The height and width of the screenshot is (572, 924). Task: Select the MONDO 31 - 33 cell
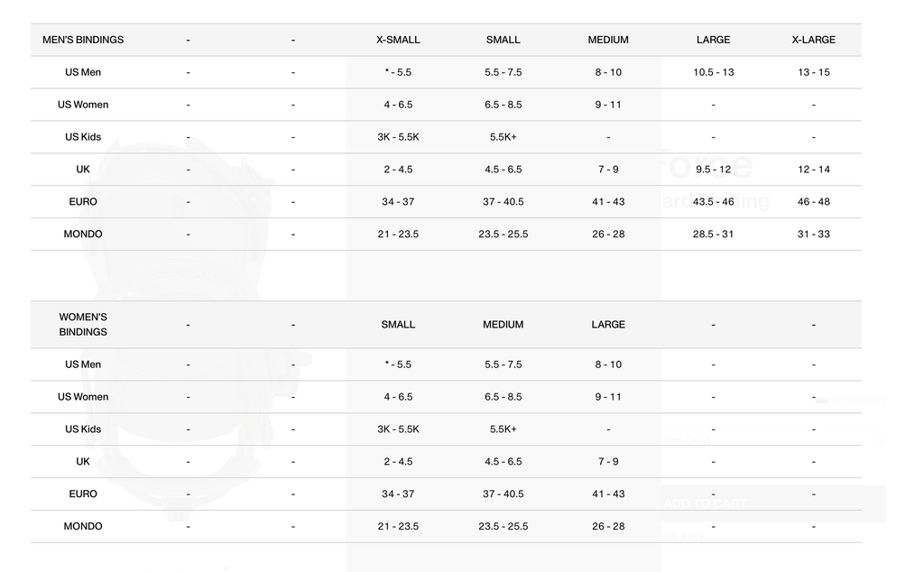pyautogui.click(x=813, y=235)
